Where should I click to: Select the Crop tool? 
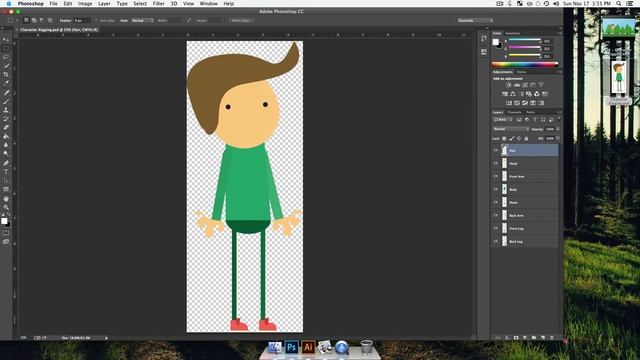[6, 75]
